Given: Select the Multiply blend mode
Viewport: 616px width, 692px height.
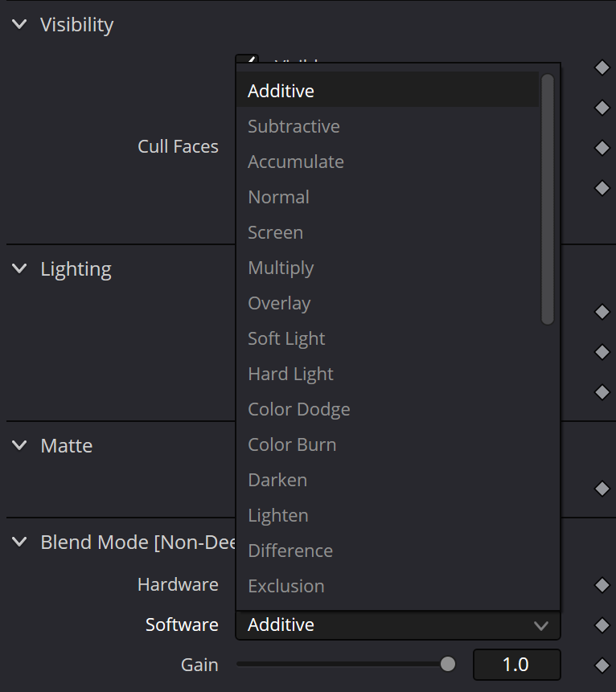Looking at the screenshot, I should coord(388,268).
